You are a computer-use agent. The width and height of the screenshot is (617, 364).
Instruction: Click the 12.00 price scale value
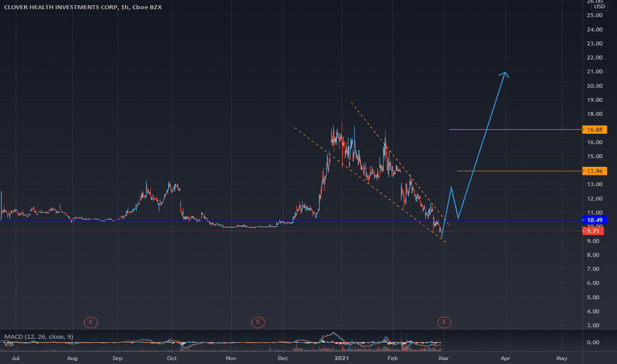pos(594,199)
